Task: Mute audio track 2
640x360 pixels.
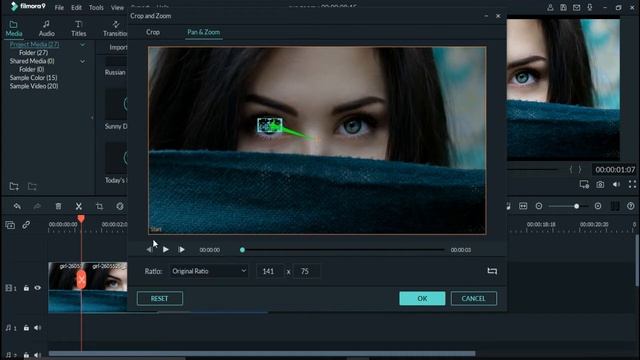Action: (38, 356)
